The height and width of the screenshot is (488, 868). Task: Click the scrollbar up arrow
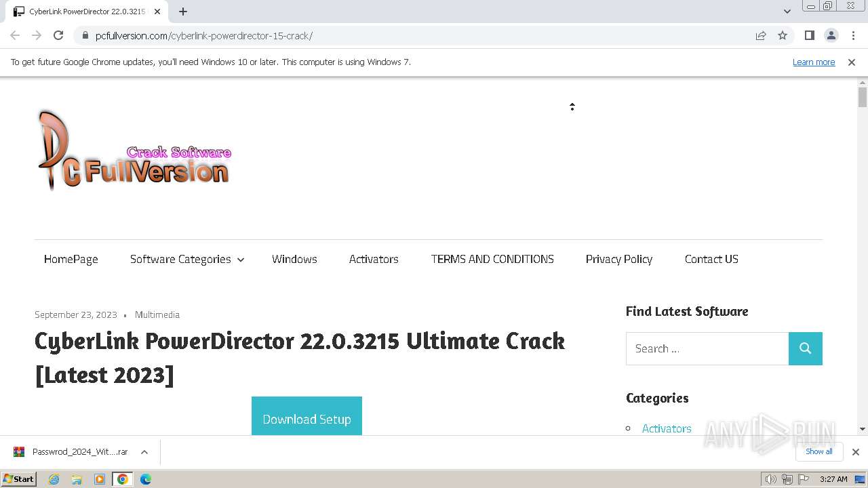click(x=863, y=82)
